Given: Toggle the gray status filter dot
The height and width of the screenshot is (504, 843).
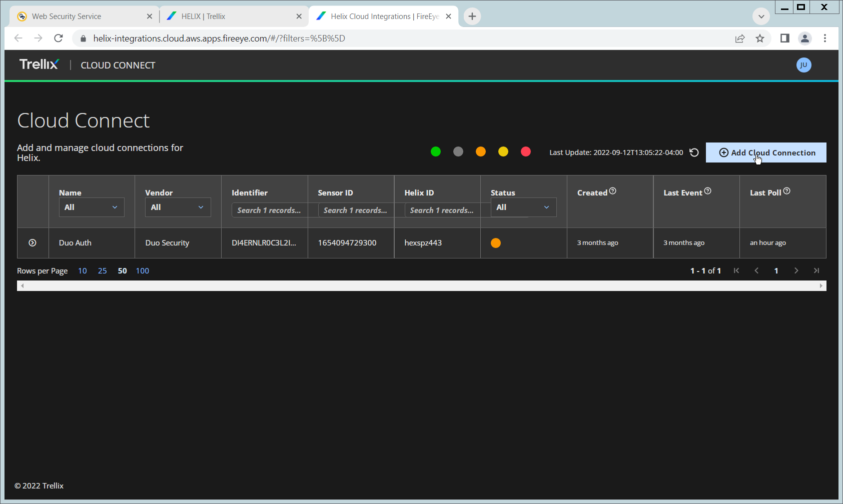Looking at the screenshot, I should pyautogui.click(x=458, y=152).
